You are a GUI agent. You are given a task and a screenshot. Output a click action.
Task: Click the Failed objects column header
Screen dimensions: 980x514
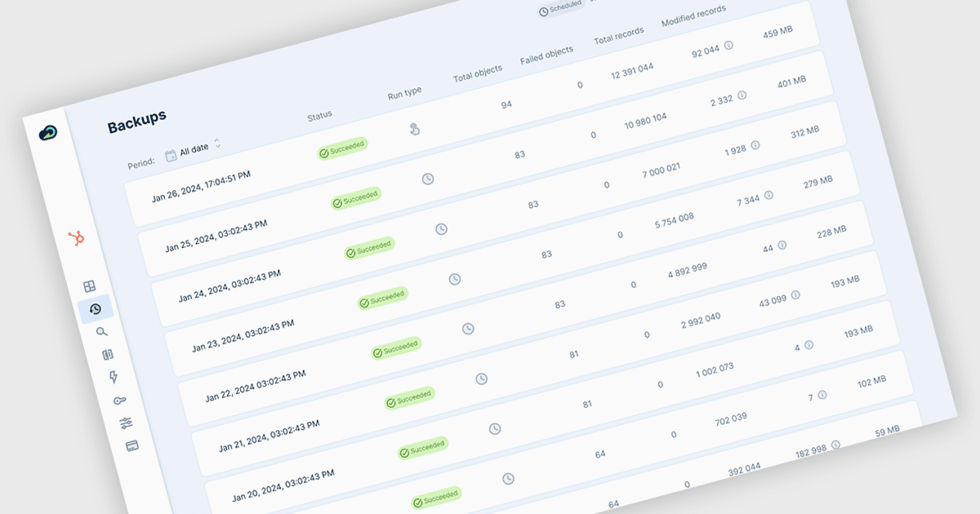pyautogui.click(x=546, y=55)
